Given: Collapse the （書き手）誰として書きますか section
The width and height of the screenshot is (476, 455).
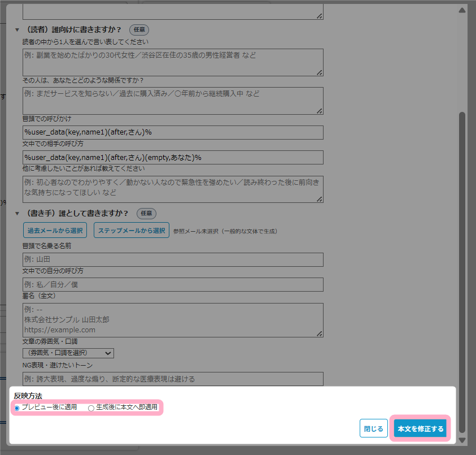Looking at the screenshot, I should [x=16, y=214].
